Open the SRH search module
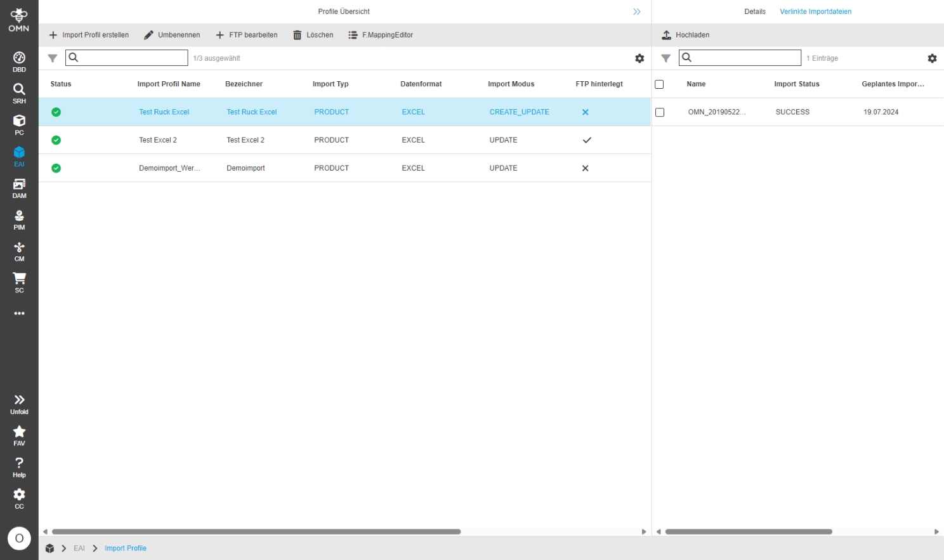 click(19, 93)
